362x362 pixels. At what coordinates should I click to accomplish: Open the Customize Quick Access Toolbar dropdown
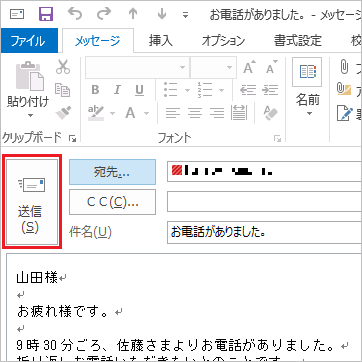(x=186, y=15)
